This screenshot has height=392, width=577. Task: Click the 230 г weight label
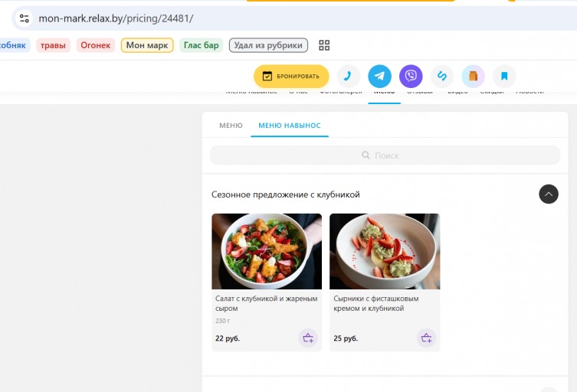tap(223, 321)
